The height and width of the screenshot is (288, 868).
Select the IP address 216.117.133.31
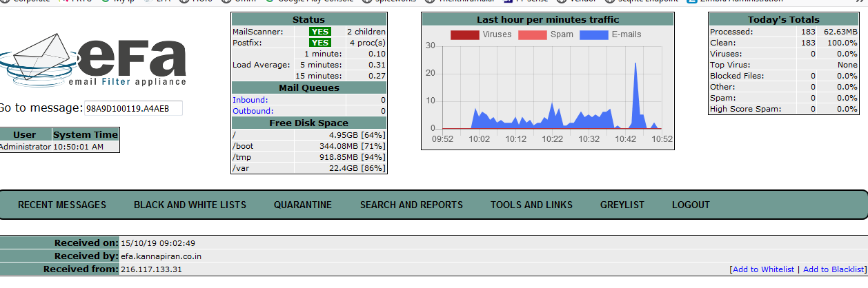[151, 269]
